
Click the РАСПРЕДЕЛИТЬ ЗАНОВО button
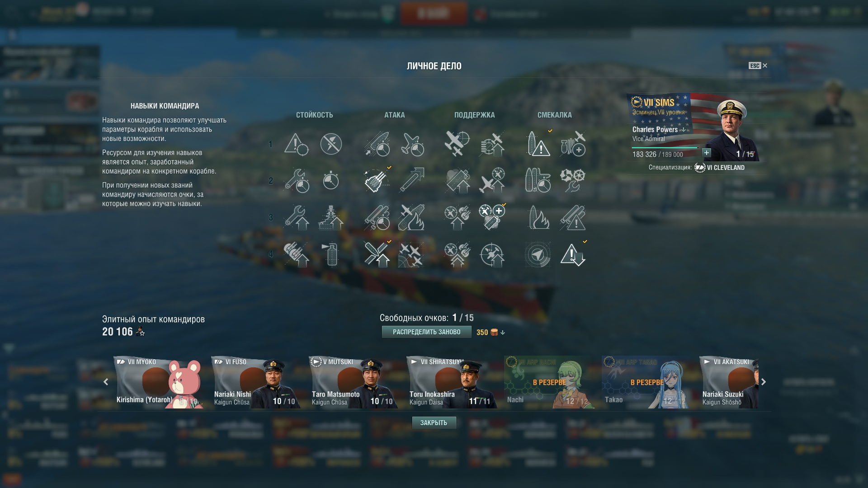point(427,332)
